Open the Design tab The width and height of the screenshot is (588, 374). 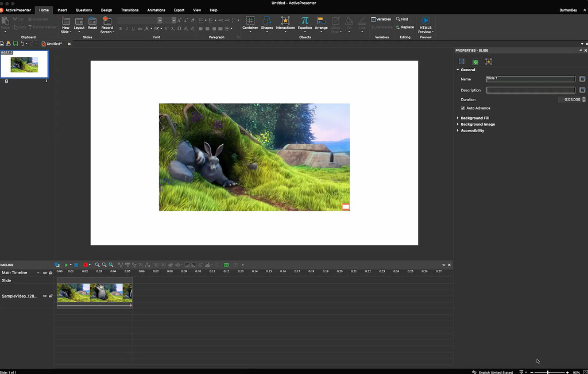click(106, 10)
